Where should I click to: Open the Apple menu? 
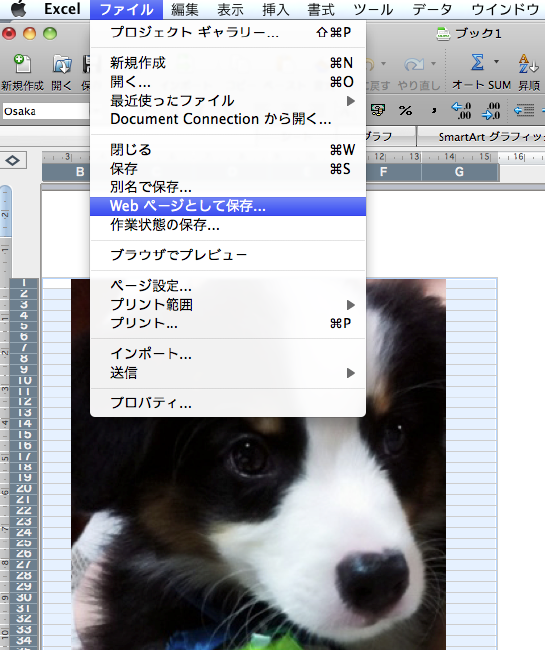point(18,9)
